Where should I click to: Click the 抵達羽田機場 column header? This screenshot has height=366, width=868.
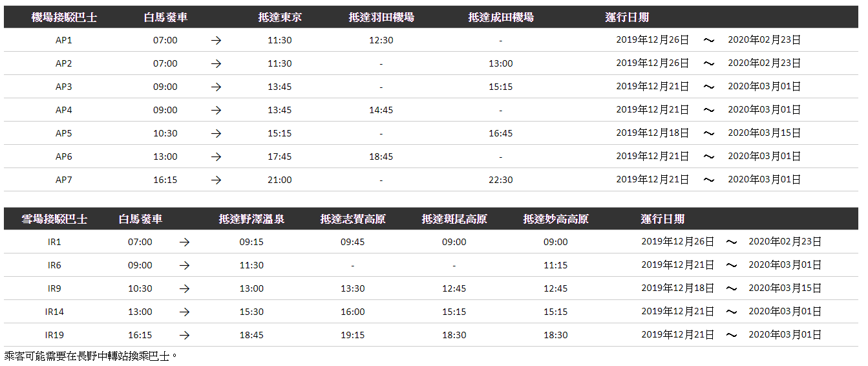[381, 17]
